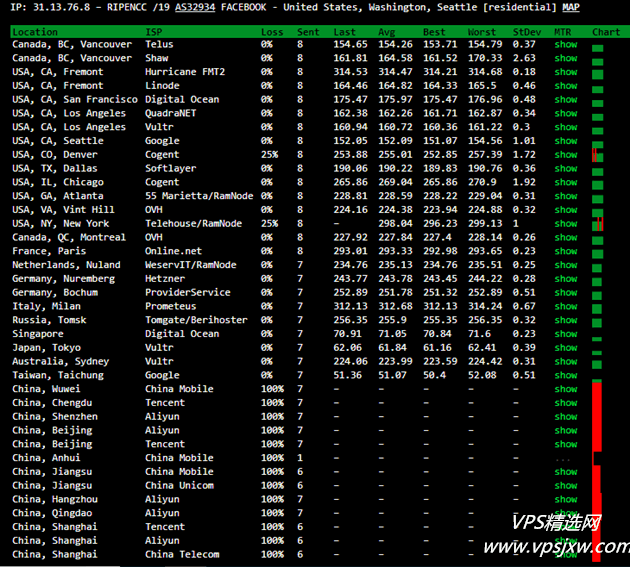Click the New York Telehouse chart bar
Viewport: 630px width, 567px height.
coord(597,224)
